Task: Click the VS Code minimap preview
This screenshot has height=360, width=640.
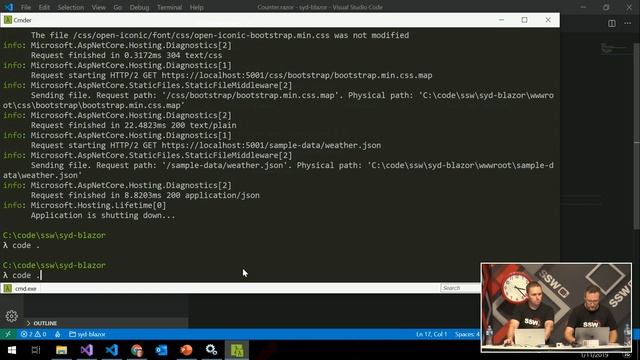Action: point(614,49)
